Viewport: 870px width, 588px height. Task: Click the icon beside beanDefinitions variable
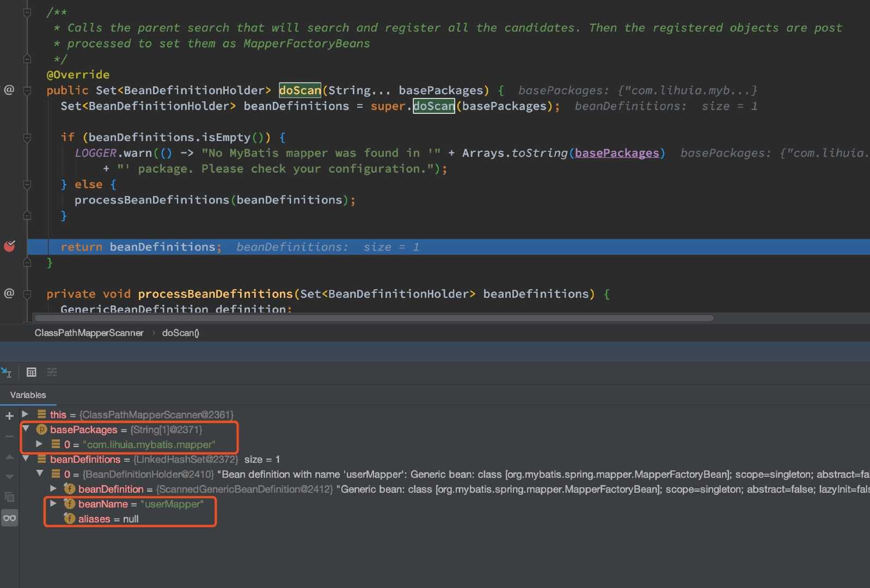pos(41,459)
